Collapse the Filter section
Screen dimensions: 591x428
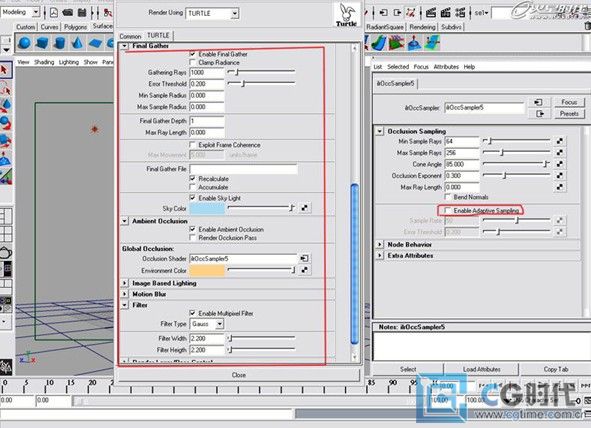pos(124,305)
